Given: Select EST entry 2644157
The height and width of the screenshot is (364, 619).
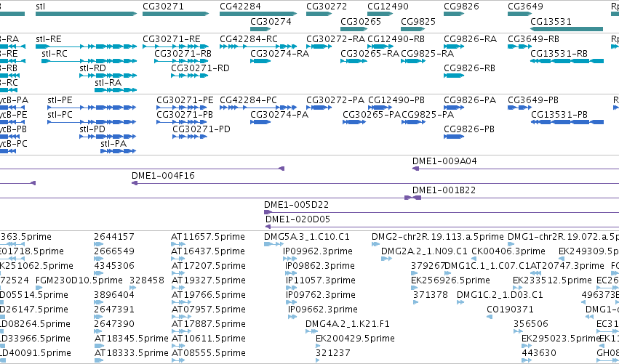Looking at the screenshot, I should tap(98, 245).
